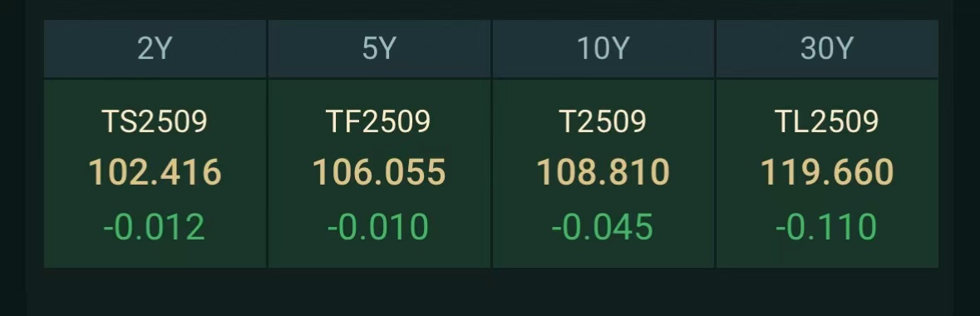Click the 102.416 price value
Screen dimensions: 980x316
coord(155,172)
